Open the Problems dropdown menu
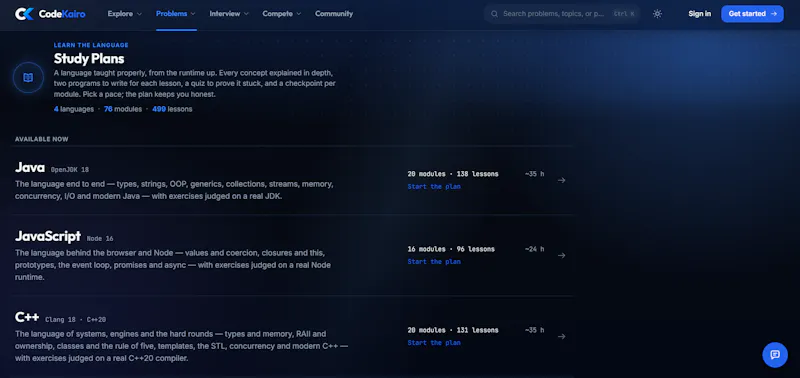Viewport: 800px width, 378px height. click(176, 14)
